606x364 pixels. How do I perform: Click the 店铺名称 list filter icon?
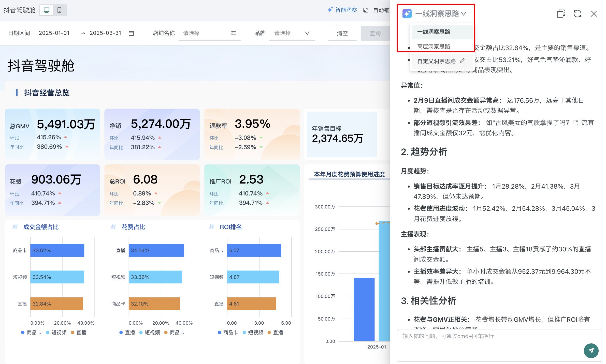233,33
